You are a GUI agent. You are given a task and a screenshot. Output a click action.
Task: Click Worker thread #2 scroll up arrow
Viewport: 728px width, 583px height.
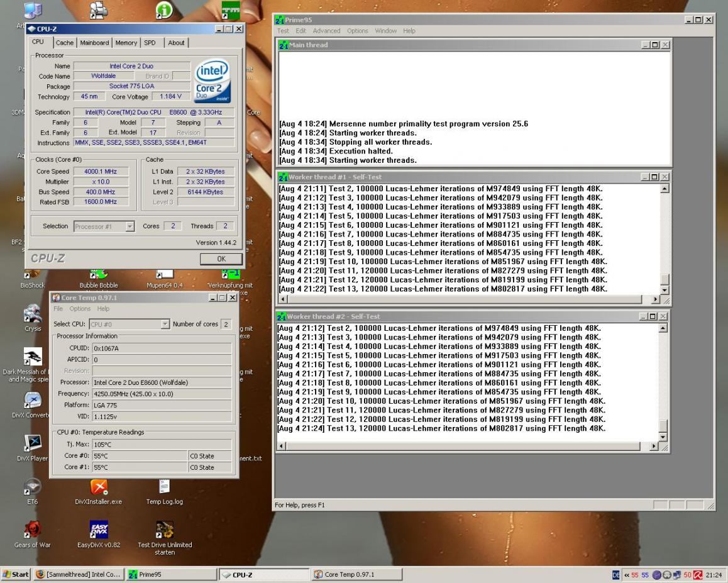pyautogui.click(x=663, y=328)
